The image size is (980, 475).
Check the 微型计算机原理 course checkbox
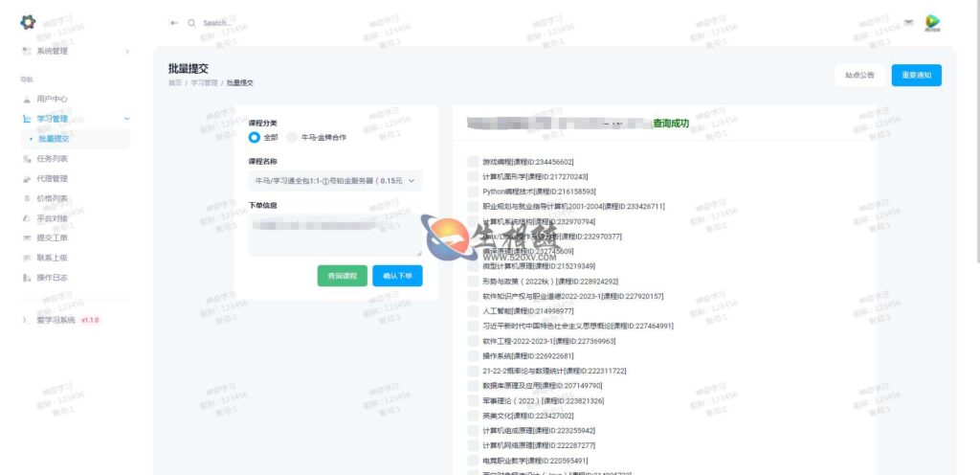click(473, 266)
